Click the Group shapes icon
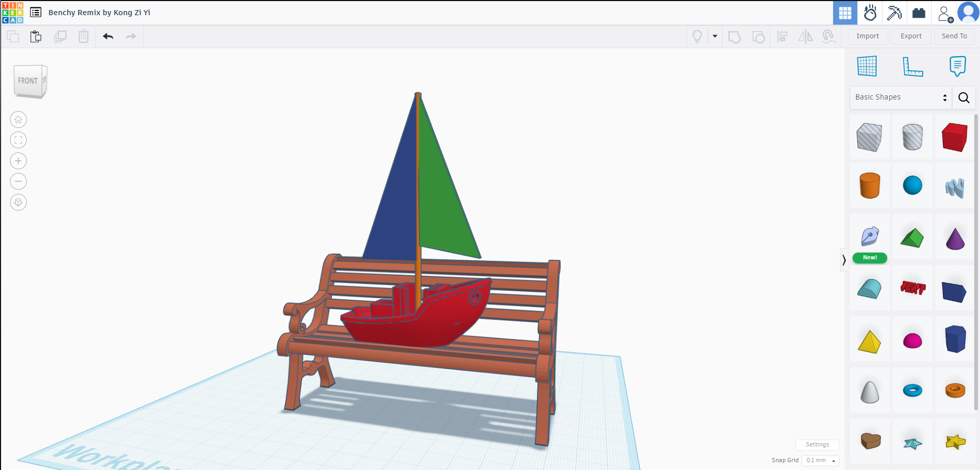The width and height of the screenshot is (980, 470). tap(735, 37)
